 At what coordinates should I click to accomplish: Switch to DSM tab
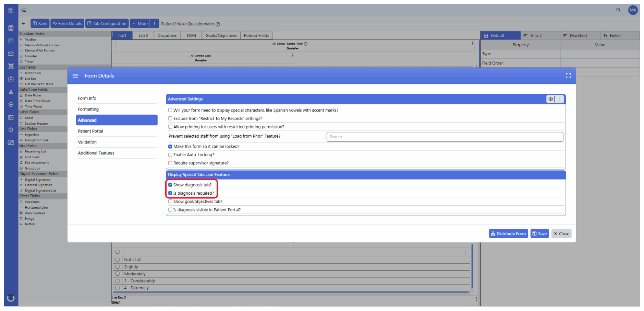click(x=191, y=35)
